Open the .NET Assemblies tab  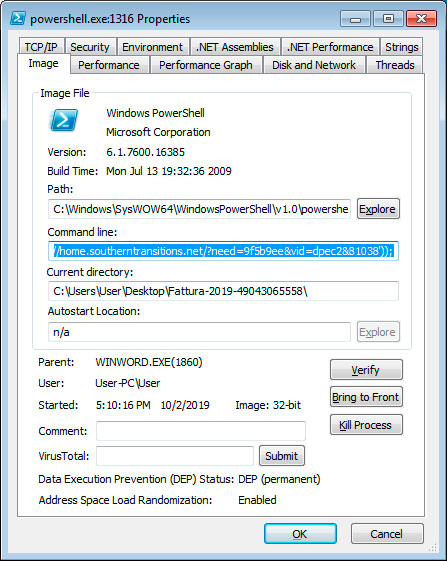click(235, 47)
